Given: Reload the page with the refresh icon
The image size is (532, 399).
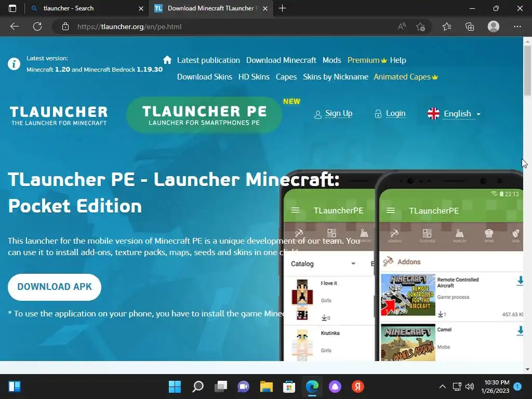Looking at the screenshot, I should [x=37, y=26].
